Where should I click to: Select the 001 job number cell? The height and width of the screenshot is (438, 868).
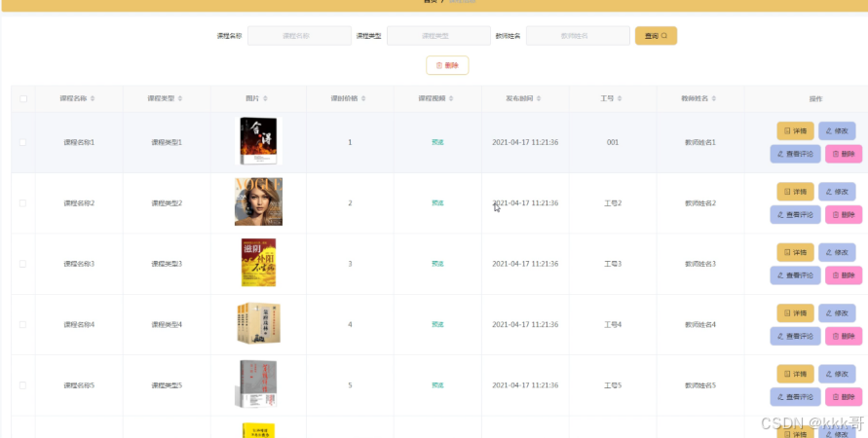[x=613, y=142]
